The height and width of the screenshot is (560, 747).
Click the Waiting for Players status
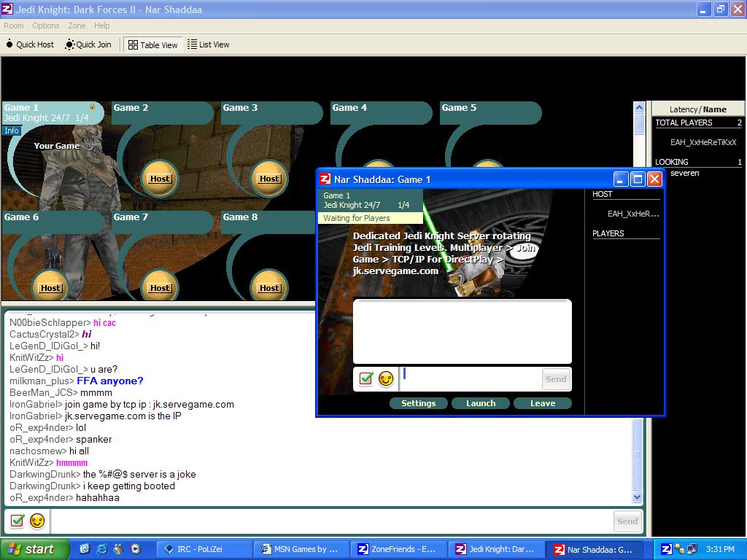point(370,218)
